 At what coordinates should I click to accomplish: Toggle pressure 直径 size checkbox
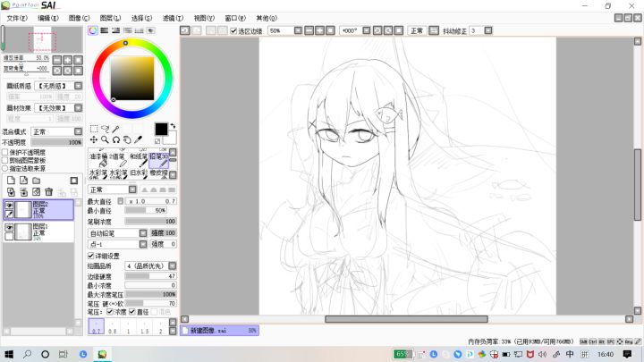coord(131,312)
